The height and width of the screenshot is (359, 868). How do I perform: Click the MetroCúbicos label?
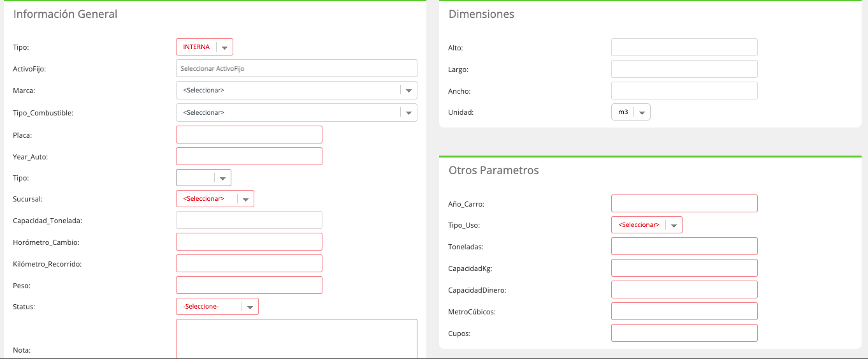click(x=472, y=312)
